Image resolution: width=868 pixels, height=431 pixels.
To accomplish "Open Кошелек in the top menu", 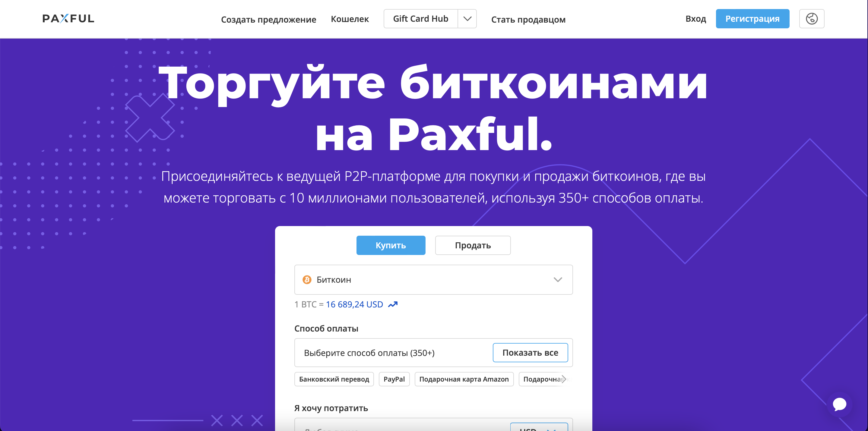I will 350,19.
